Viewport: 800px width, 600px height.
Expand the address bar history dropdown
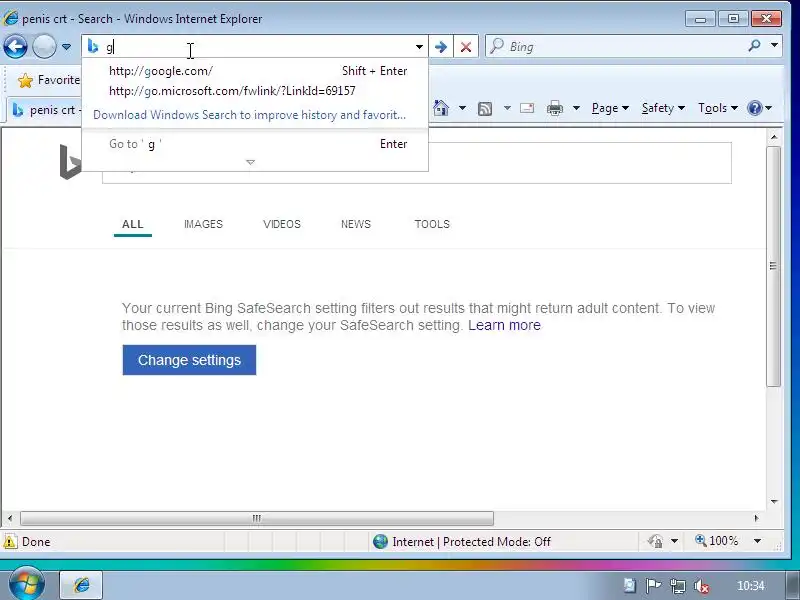[x=419, y=47]
